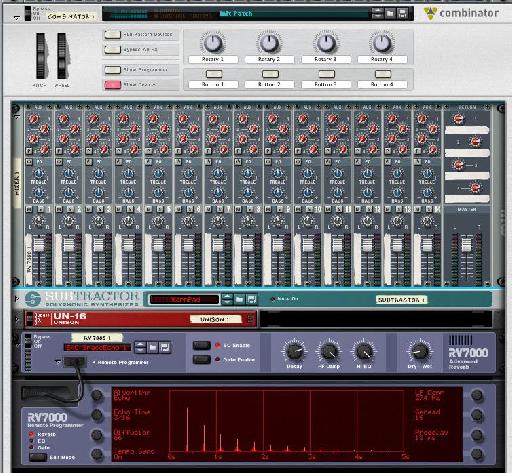Screen dimensions: 512x473
Task: Click the channel 10 pan knob
Action: click(307, 221)
